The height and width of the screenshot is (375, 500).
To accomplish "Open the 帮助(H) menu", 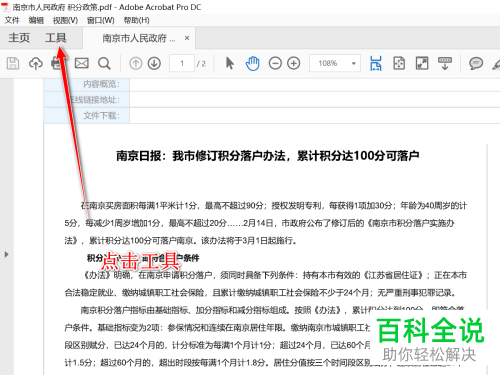I will [136, 20].
